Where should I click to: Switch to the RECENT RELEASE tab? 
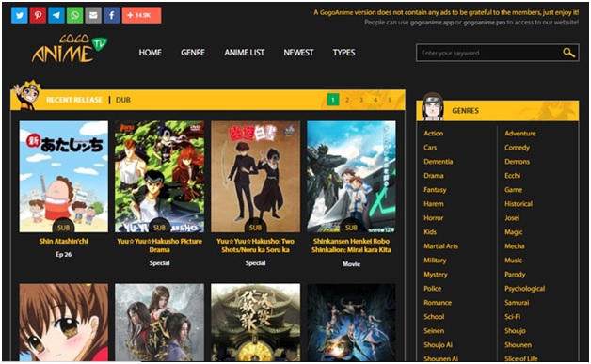(x=74, y=100)
